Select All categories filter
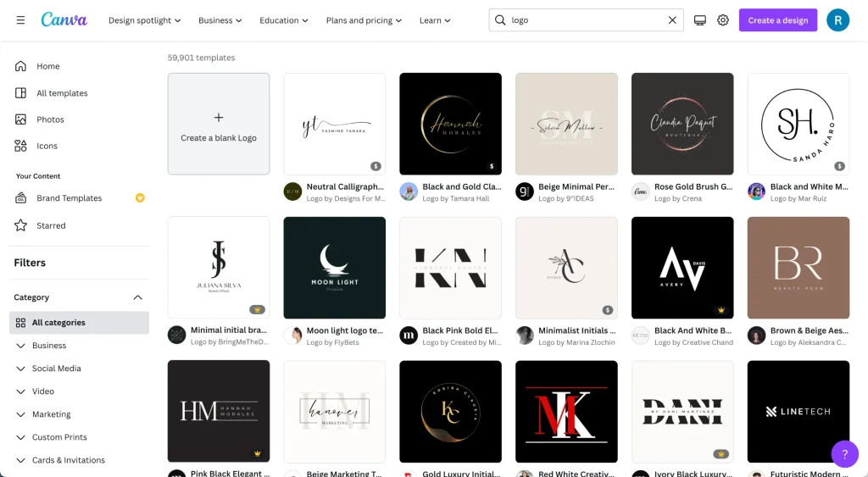Screen dimensions: 868x477 [x=58, y=323]
